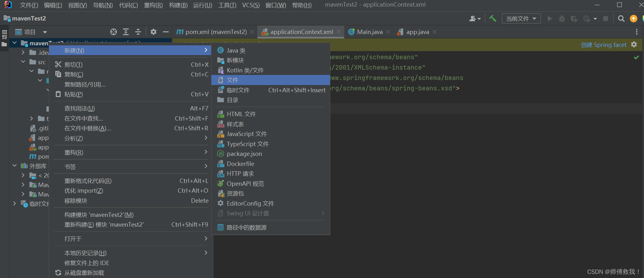The image size is (644, 278).
Task: Open 项目 view selector dropdown
Action: click(31, 32)
